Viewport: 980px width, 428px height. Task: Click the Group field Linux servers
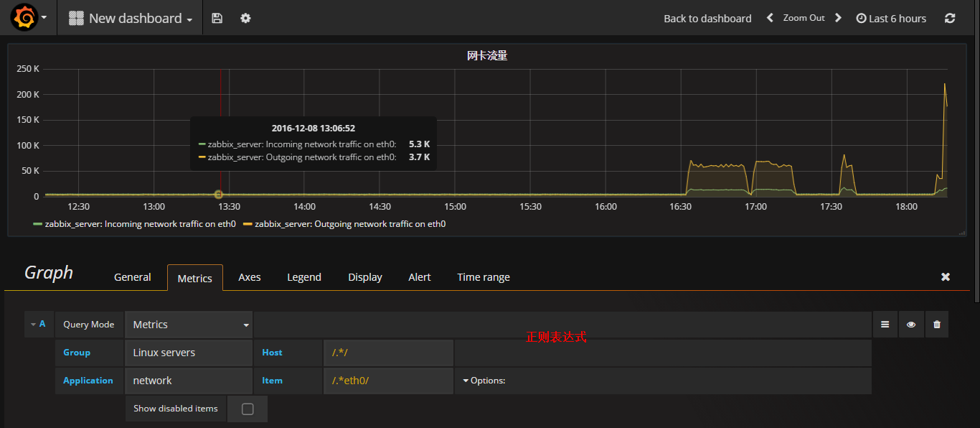(x=189, y=353)
